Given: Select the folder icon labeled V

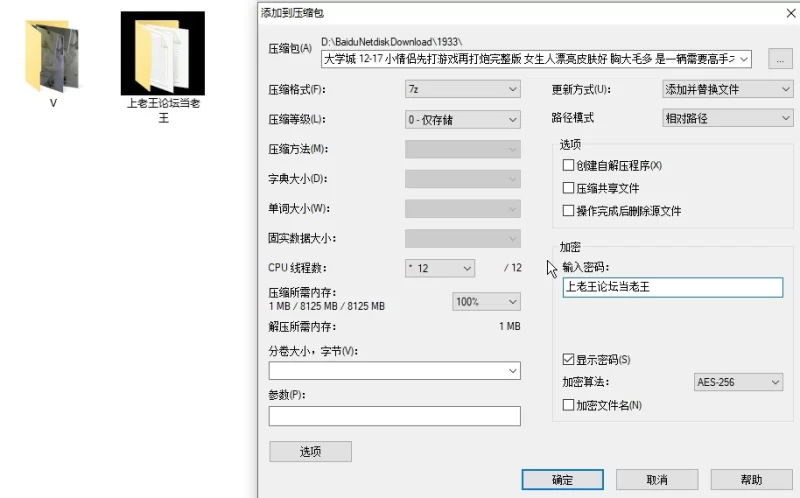Looking at the screenshot, I should click(x=52, y=55).
